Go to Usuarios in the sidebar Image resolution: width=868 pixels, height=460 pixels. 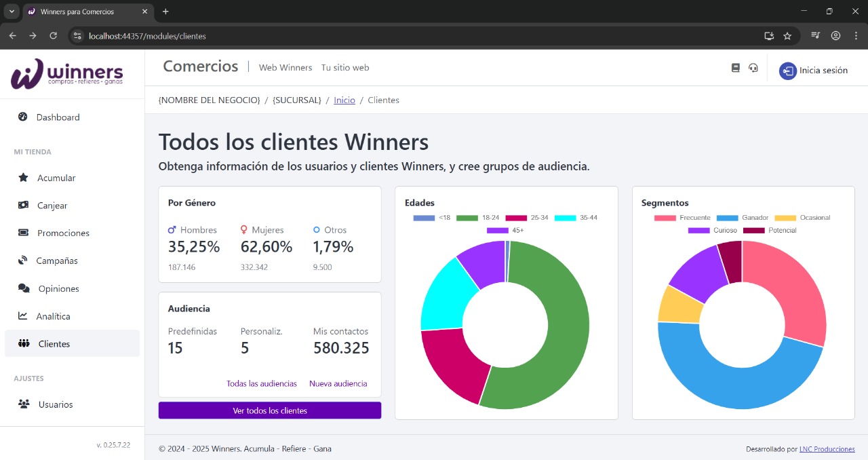(x=55, y=404)
